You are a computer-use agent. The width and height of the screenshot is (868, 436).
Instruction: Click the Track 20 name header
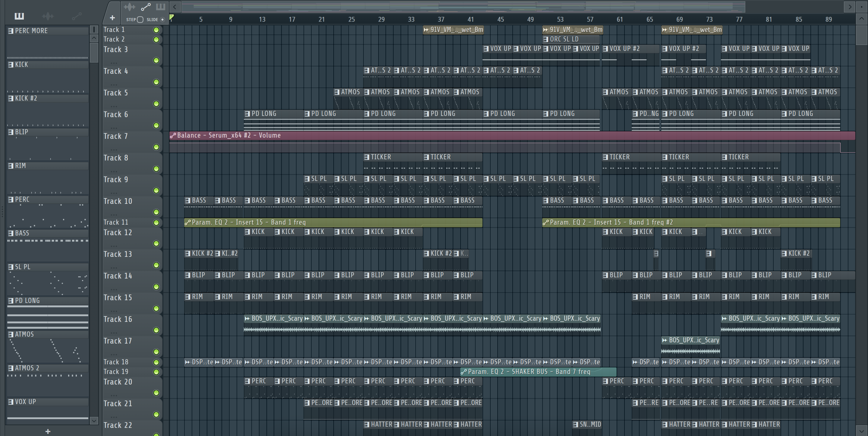pos(118,382)
